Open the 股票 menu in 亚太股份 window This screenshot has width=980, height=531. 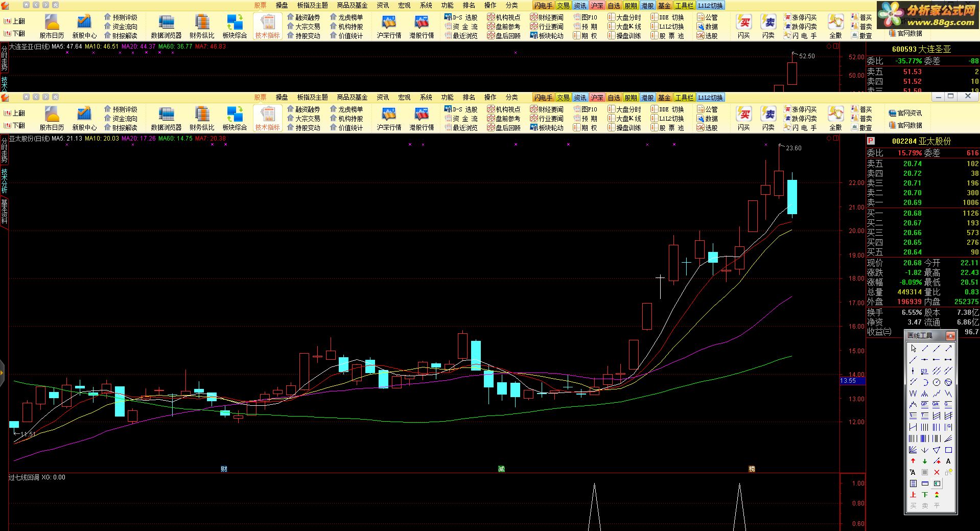(x=260, y=97)
